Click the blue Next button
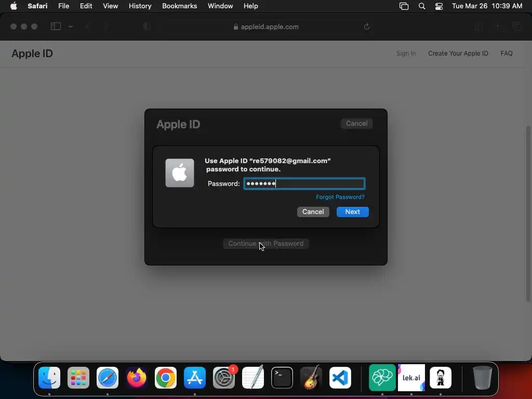 (x=353, y=212)
